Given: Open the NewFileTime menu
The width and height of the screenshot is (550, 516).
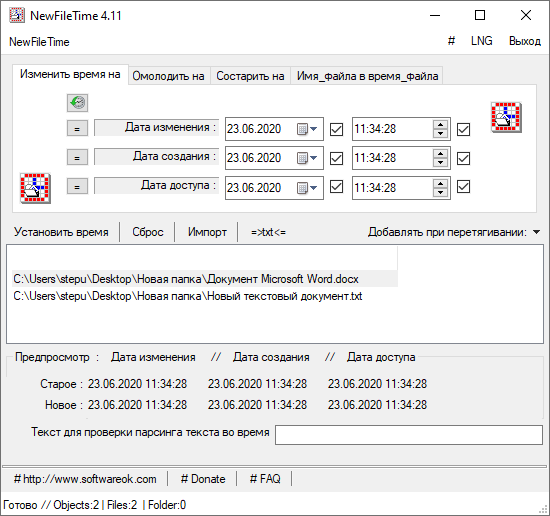Looking at the screenshot, I should coord(39,42).
